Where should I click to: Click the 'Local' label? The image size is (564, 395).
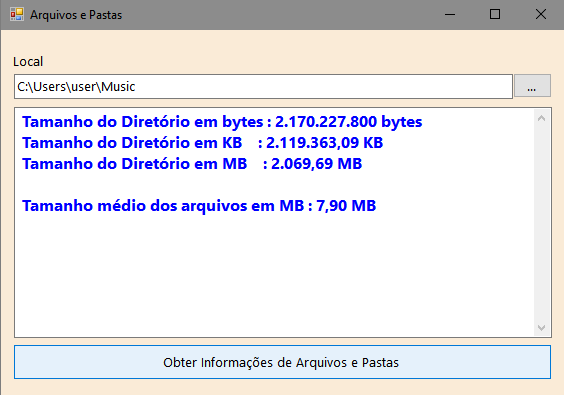click(x=28, y=62)
